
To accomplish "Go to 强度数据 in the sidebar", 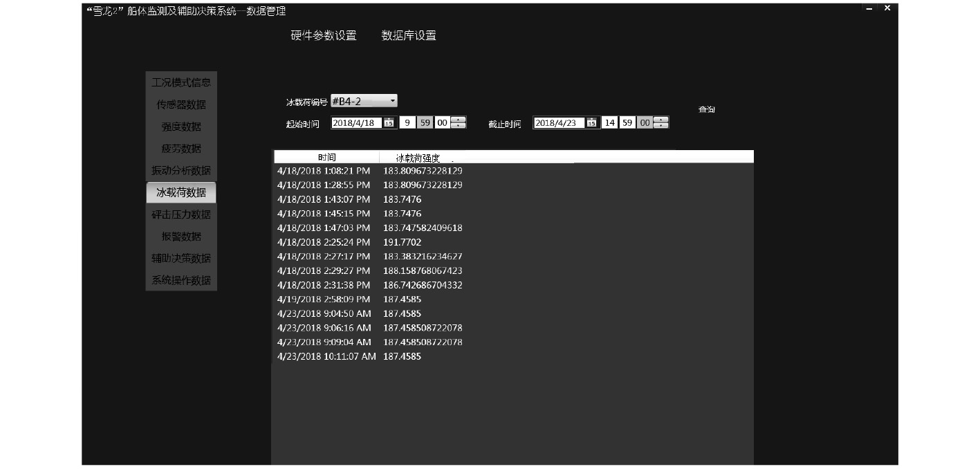I will (181, 127).
